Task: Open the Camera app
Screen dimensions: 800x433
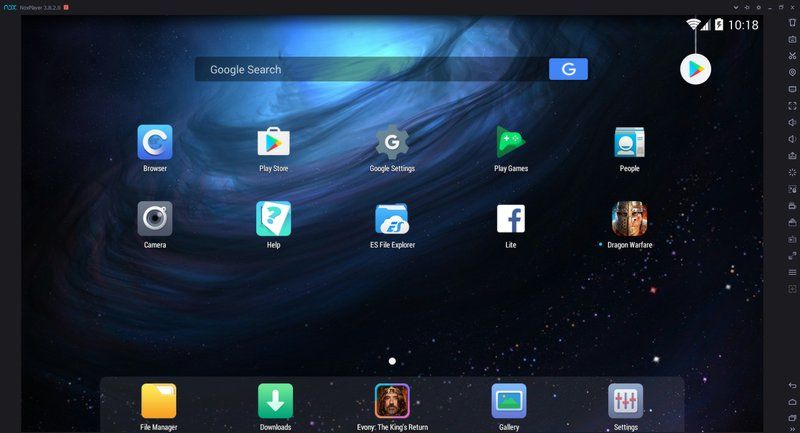Action: [155, 218]
